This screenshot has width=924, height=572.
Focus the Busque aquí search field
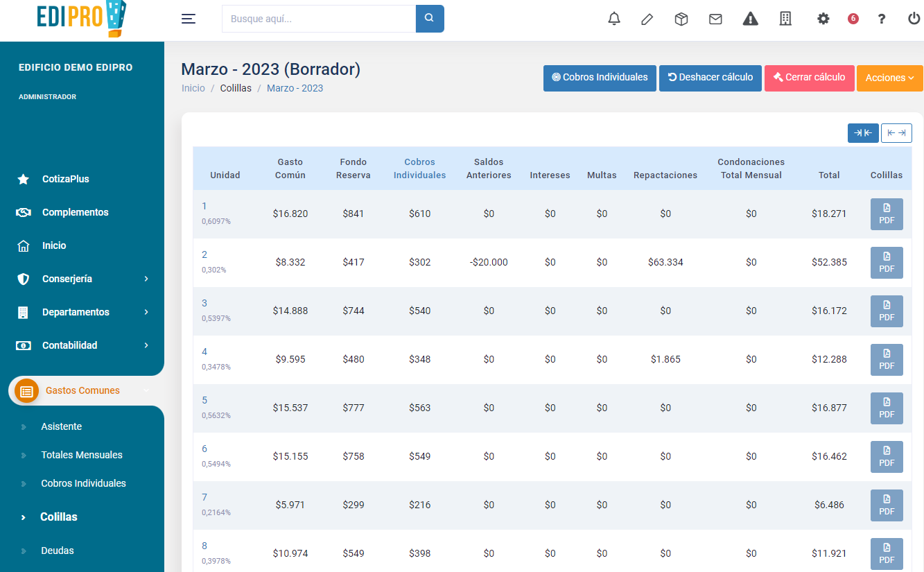pyautogui.click(x=319, y=19)
